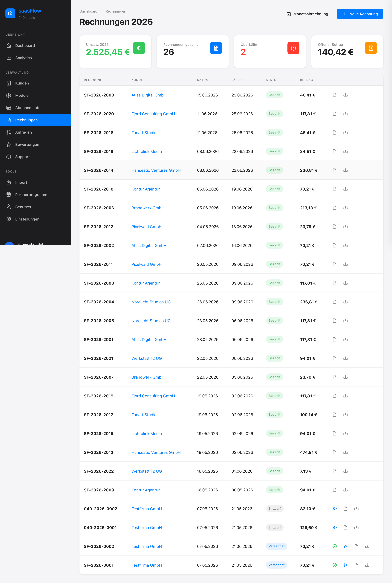The height and width of the screenshot is (583, 392).
Task: Download invoice SF-2026-0001
Action: tap(367, 565)
